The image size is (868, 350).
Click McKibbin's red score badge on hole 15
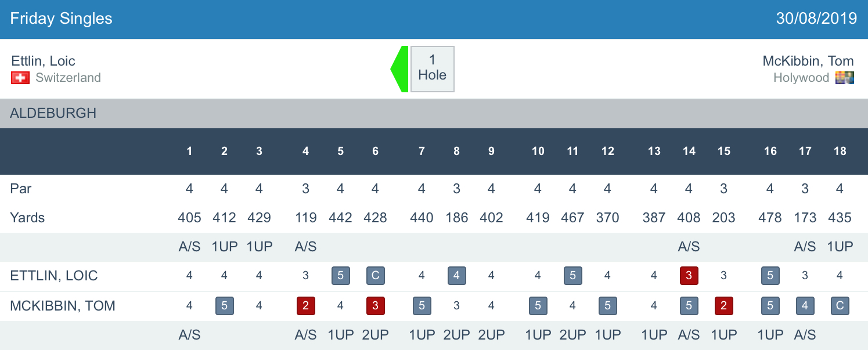click(x=723, y=305)
